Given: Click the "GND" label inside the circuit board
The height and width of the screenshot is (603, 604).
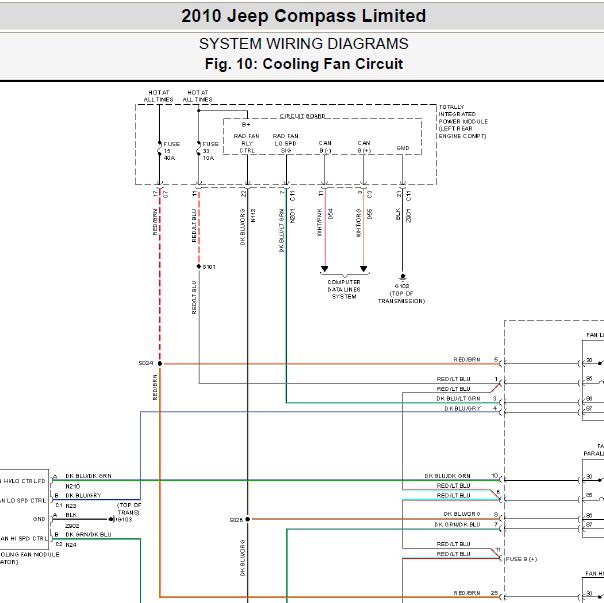Looking at the screenshot, I should click(403, 148).
